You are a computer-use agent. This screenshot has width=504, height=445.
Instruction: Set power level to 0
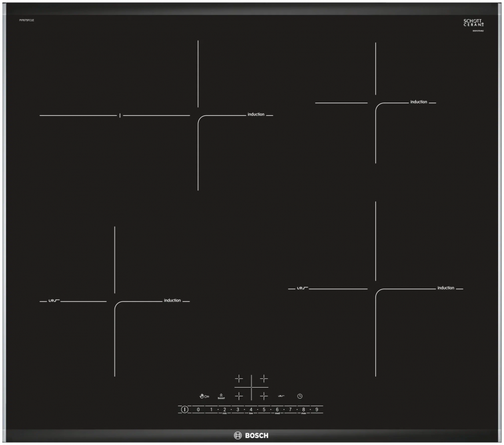click(x=198, y=410)
